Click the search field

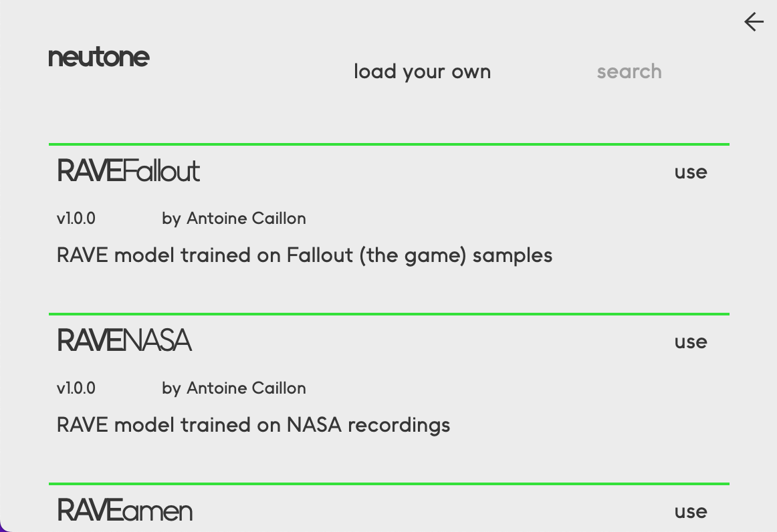click(x=629, y=72)
